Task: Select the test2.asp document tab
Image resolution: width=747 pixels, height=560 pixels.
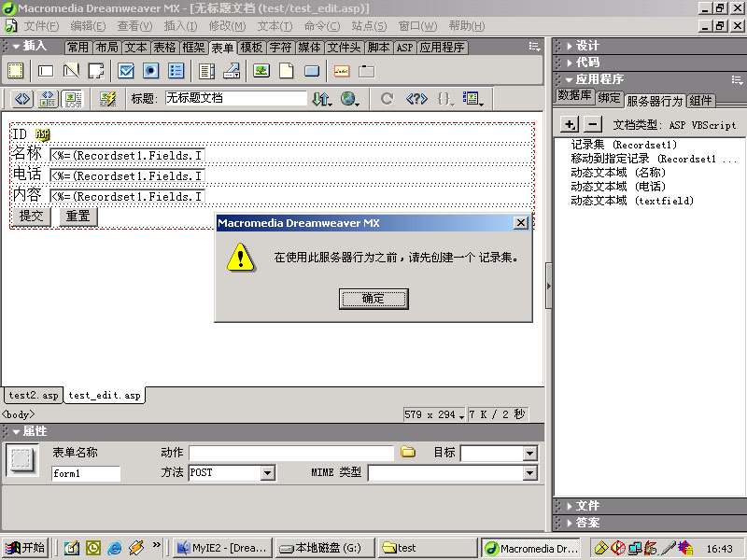Action: click(33, 395)
